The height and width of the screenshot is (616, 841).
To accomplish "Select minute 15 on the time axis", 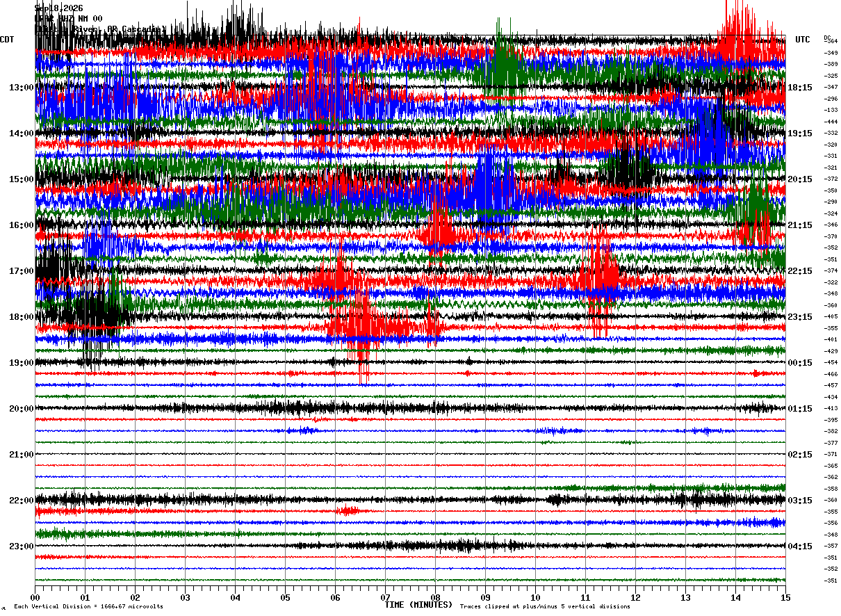I will (785, 597).
